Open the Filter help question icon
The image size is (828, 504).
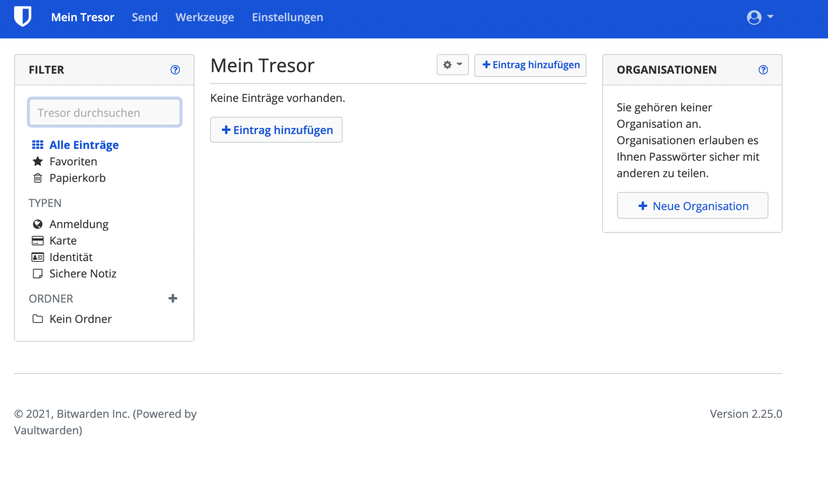pyautogui.click(x=175, y=70)
